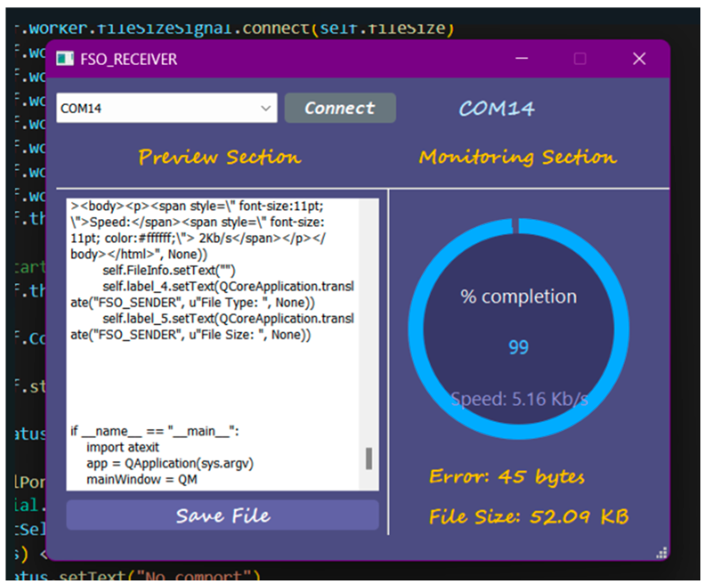Click the preview text scrollbar thumb
Viewport: 707px width, 588px height.
(369, 458)
